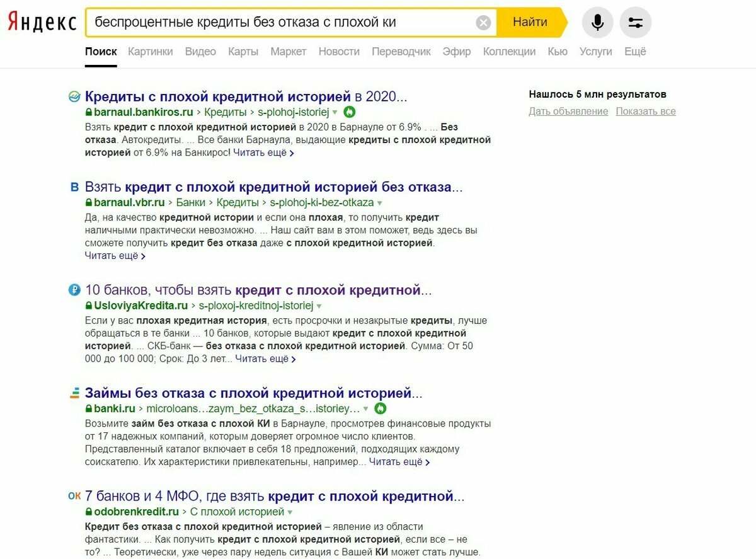
Task: Click the green Turbo badge next to banki.ru
Action: pos(381,408)
